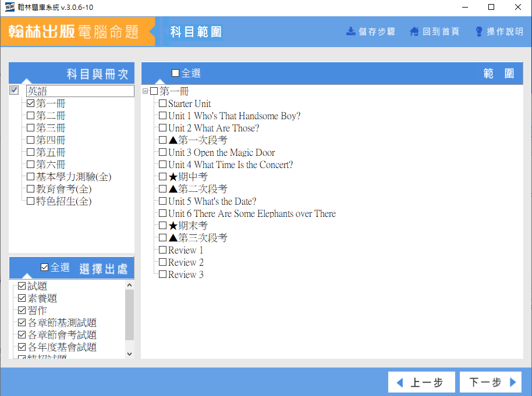Click 儲存步驟 to save steps

coord(371,31)
